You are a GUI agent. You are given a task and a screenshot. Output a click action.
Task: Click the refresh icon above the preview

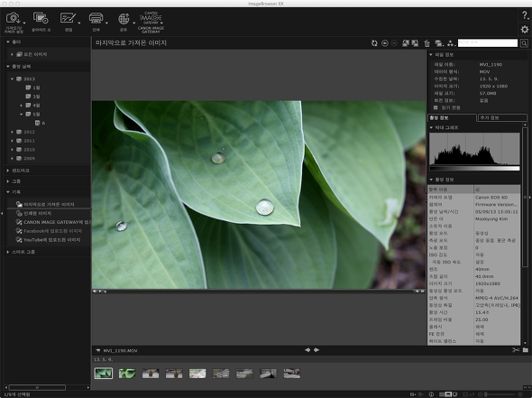[x=374, y=43]
